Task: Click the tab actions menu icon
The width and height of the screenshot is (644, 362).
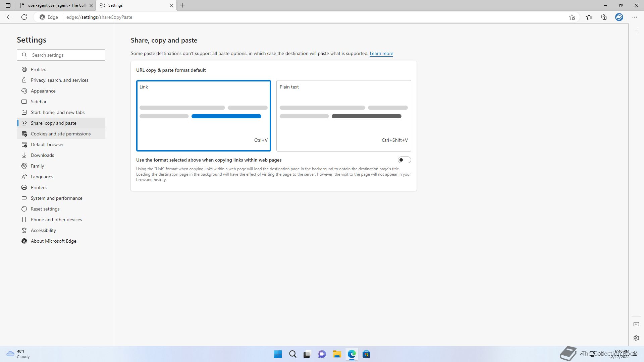Action: point(8,5)
